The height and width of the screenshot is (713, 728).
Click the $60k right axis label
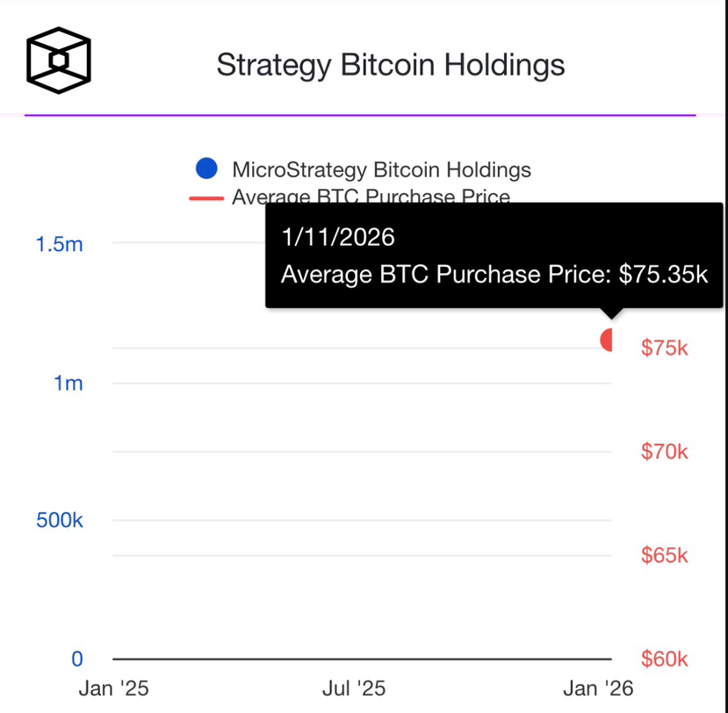665,659
